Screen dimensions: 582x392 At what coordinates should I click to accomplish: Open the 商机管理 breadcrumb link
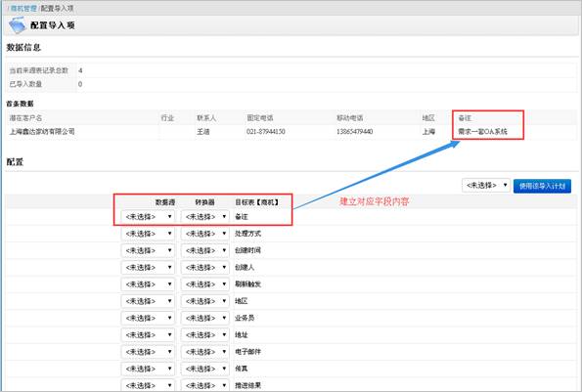point(23,8)
